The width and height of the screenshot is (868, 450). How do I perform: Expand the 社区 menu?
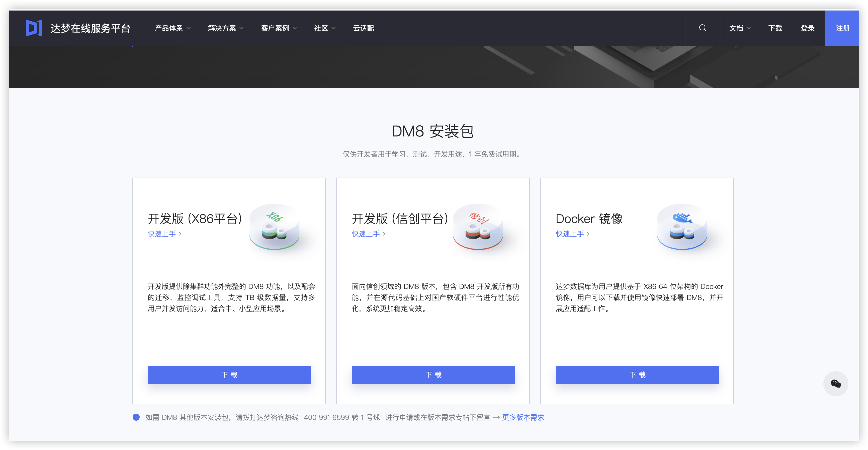tap(325, 28)
